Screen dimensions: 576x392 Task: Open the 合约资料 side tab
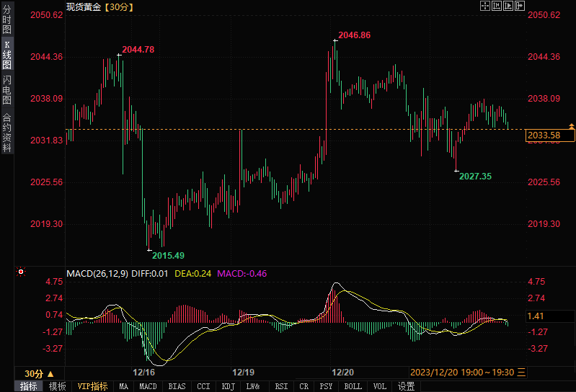tap(6, 132)
